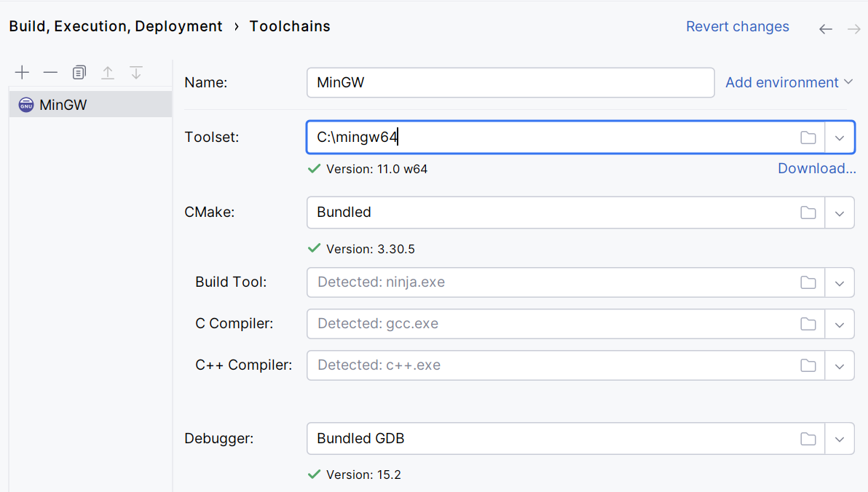Open the folder browser for the CMake field

coord(808,212)
